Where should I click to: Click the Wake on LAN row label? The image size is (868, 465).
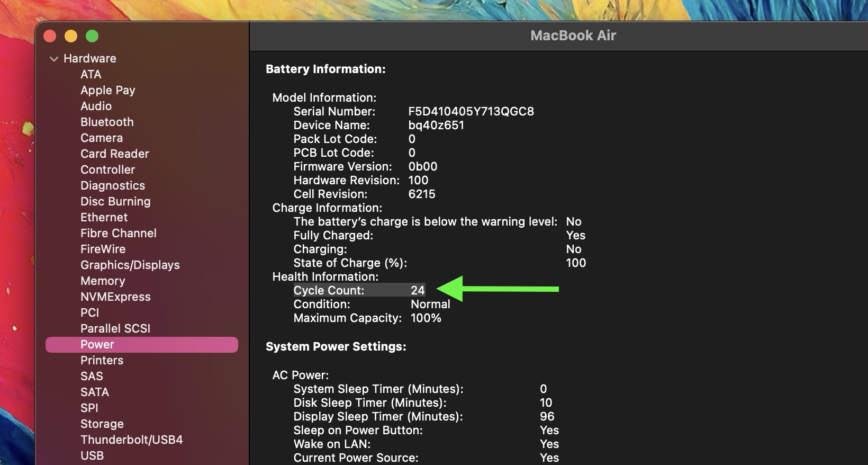tap(332, 444)
